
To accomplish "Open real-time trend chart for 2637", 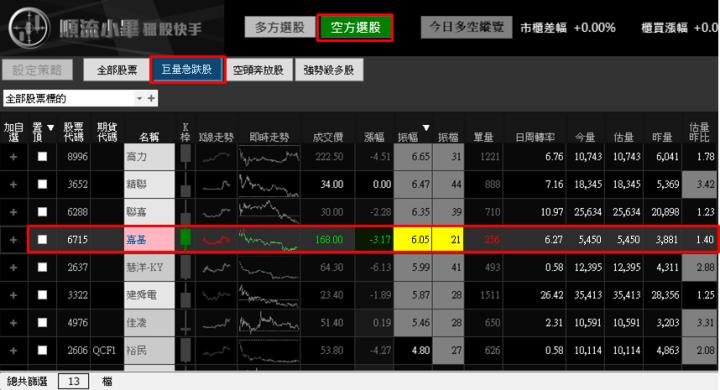I will 269,267.
